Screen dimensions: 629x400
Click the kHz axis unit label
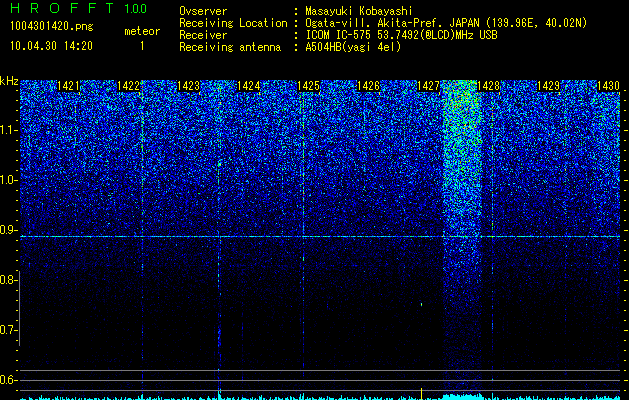click(x=9, y=81)
